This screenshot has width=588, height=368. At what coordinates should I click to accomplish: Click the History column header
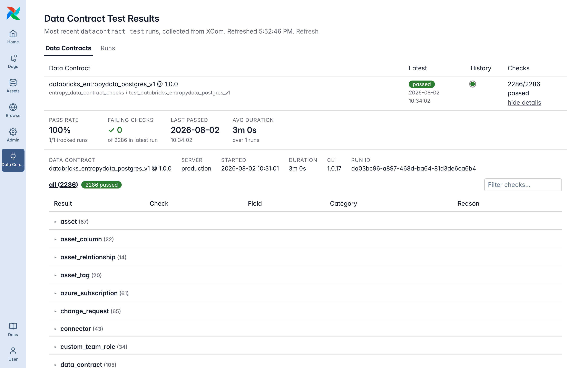(x=481, y=68)
